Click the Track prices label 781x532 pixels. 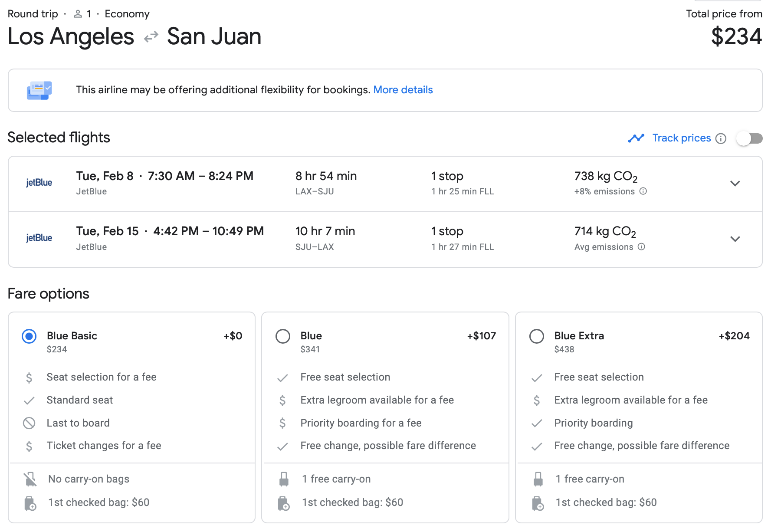pyautogui.click(x=681, y=138)
